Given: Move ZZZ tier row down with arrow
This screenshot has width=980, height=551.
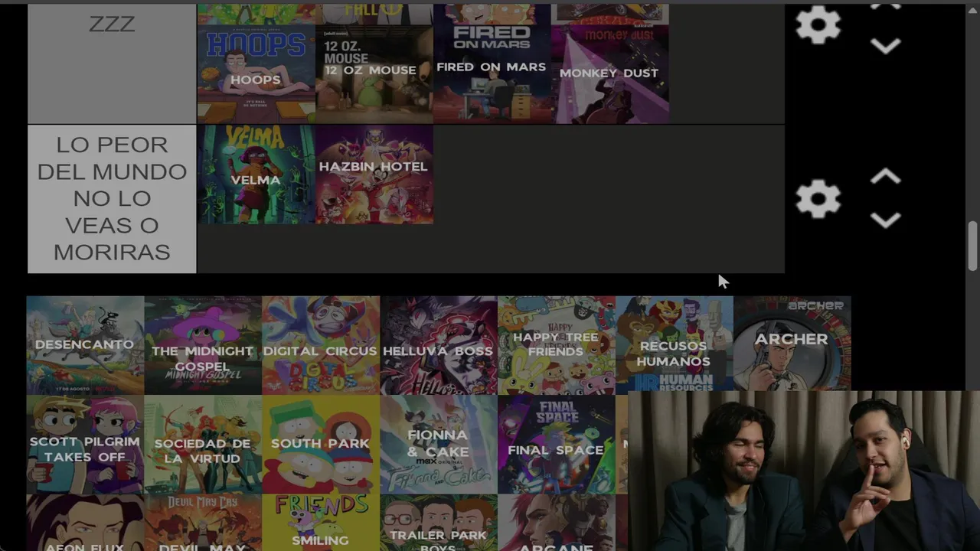Looking at the screenshot, I should coord(885,46).
